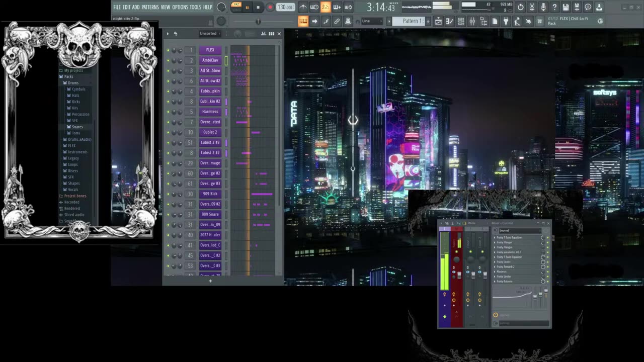Toggle mute LED on 909 Kick channel
The width and height of the screenshot is (644, 362).
[x=168, y=194]
